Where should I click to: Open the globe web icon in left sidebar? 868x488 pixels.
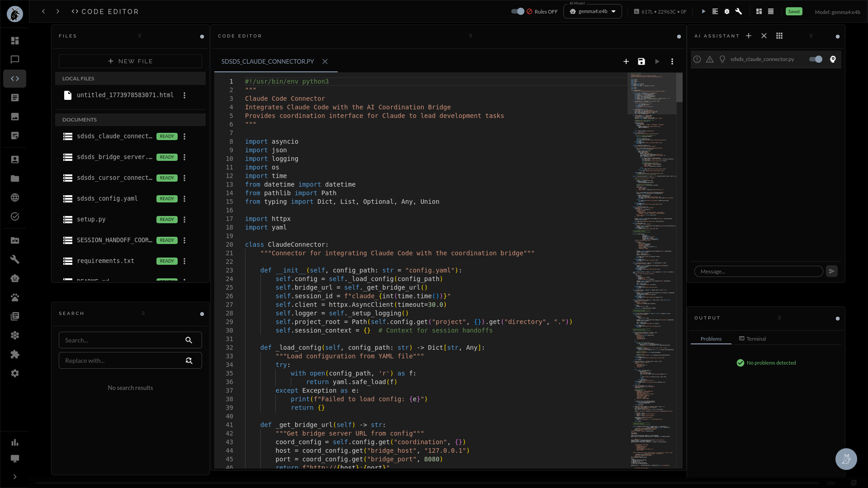click(15, 197)
